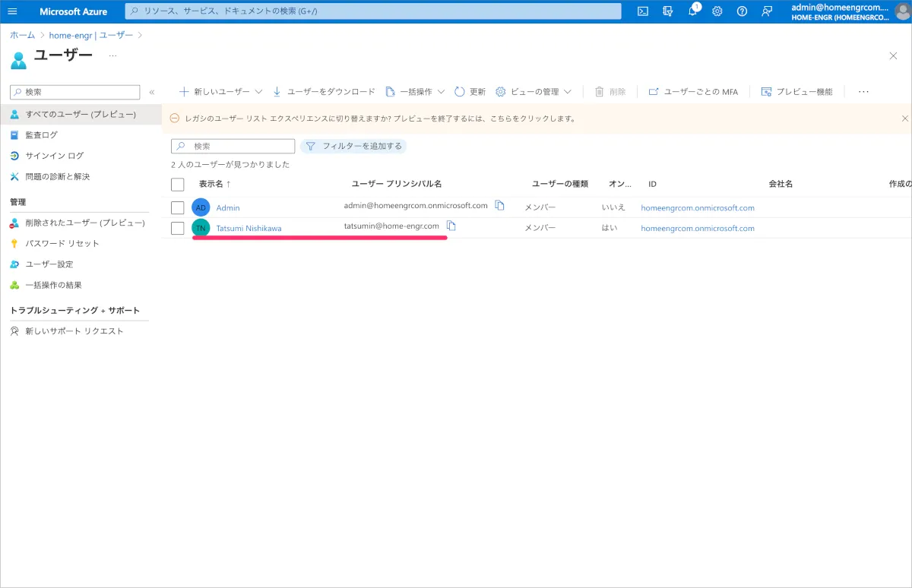
Task: Open the Admin user link
Action: [x=228, y=207]
